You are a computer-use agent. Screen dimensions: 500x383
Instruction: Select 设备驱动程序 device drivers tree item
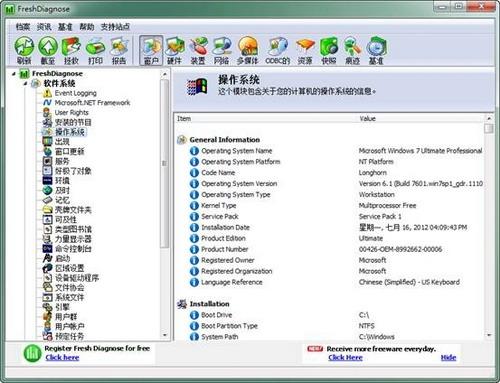(x=77, y=278)
